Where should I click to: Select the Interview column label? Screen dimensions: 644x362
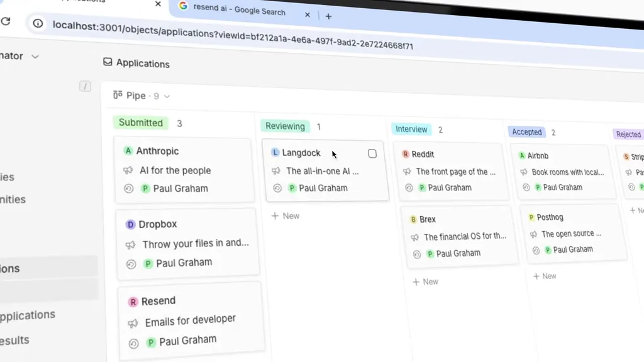[411, 129]
